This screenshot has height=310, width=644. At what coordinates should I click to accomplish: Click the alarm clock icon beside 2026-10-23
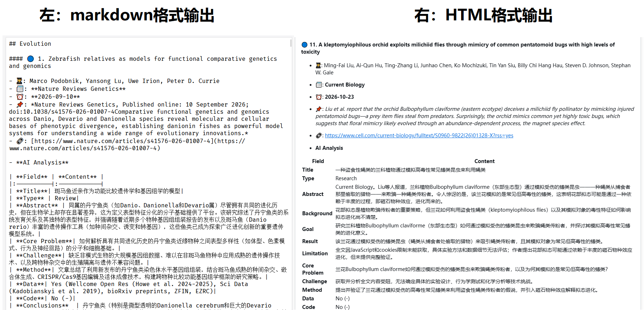(319, 97)
